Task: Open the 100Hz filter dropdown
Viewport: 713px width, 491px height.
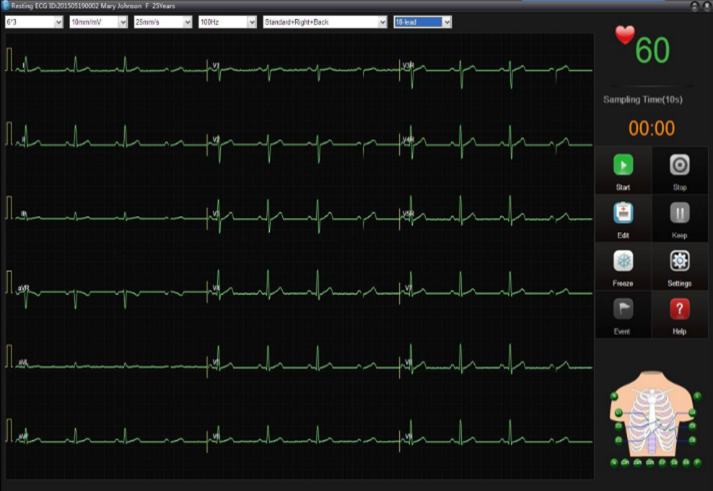Action: (x=227, y=21)
